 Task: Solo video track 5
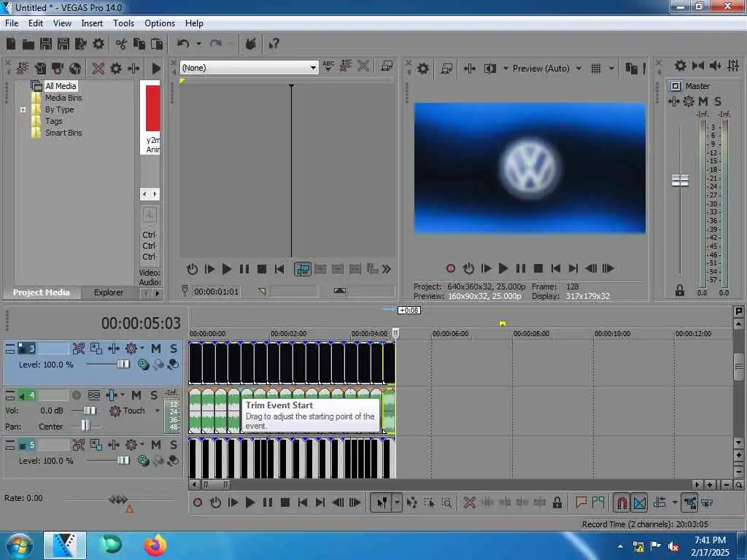tap(174, 445)
